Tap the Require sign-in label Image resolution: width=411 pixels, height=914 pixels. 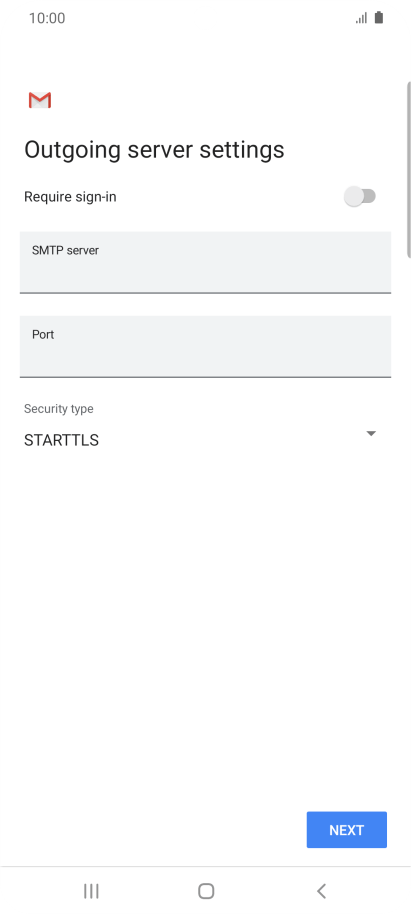point(70,197)
